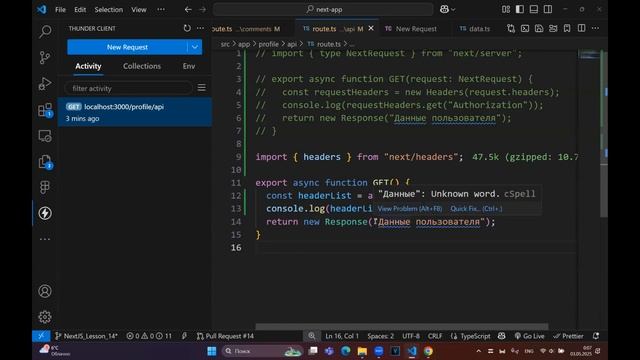Toggle the bottom panel visibility
This screenshot has height=360, width=640.
click(x=533, y=9)
